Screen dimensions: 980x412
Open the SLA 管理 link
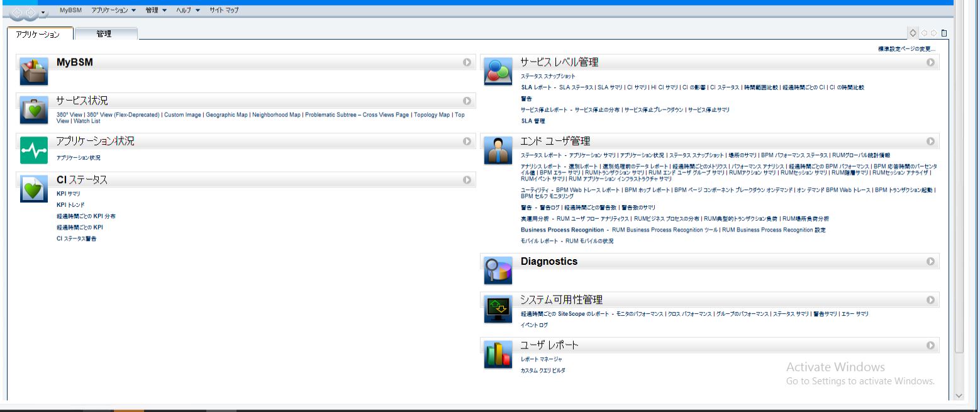pyautogui.click(x=533, y=121)
